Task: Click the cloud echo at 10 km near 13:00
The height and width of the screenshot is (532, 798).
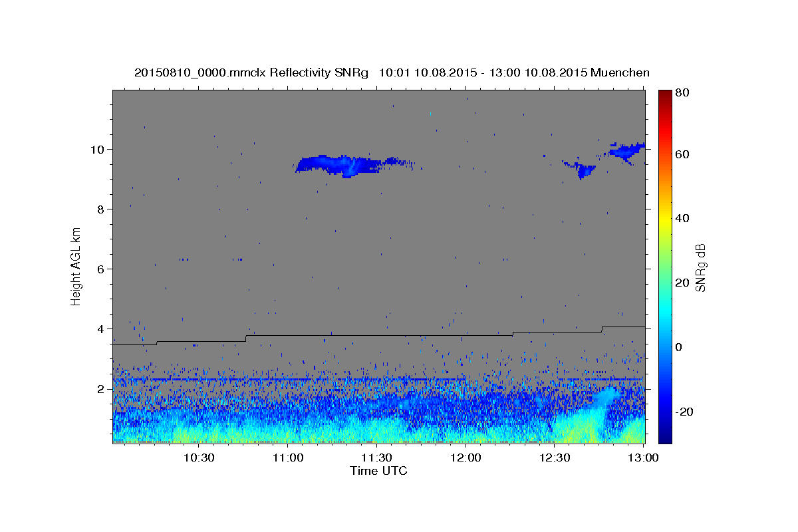Action: [626, 151]
